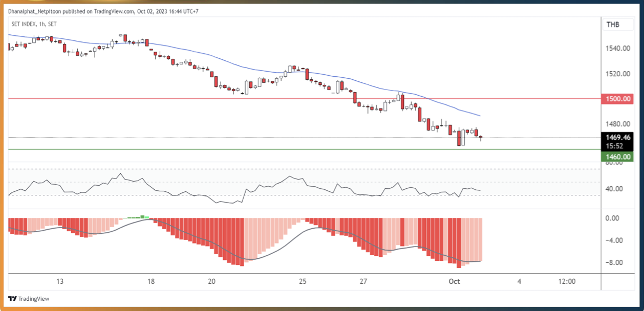Click the 1520.00 price axis label

[x=618, y=74]
